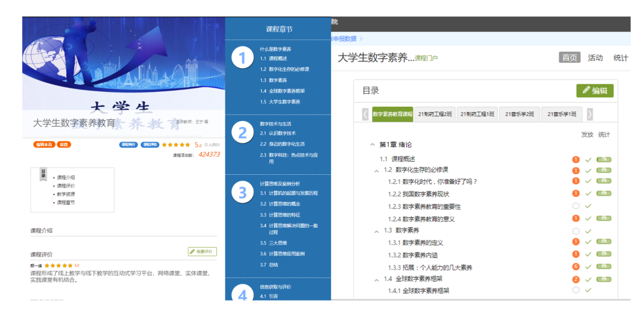Click progress bar for 1.2.1 数字化时代
The image size is (644, 315).
coord(603,181)
